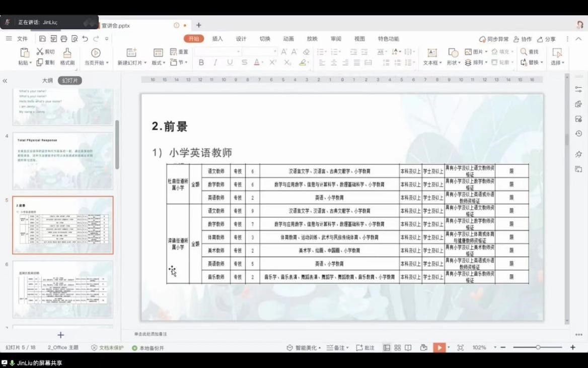Switch to slide sorter view
The width and height of the screenshot is (588, 368).
pos(398,348)
